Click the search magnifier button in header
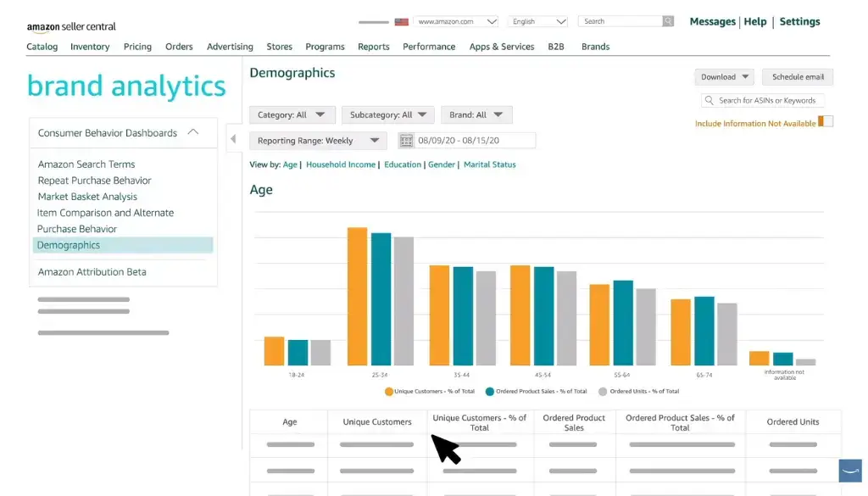868x496 pixels. click(x=668, y=21)
